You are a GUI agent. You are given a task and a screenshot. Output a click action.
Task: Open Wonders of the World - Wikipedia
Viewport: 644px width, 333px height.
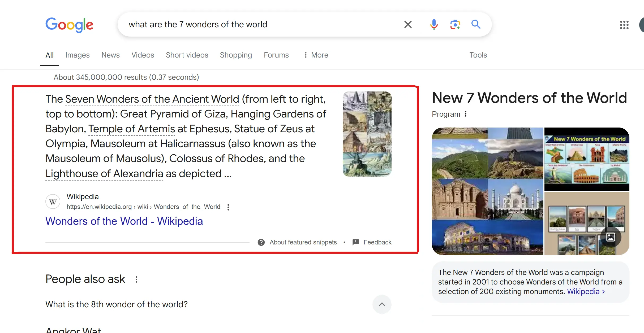tap(124, 221)
